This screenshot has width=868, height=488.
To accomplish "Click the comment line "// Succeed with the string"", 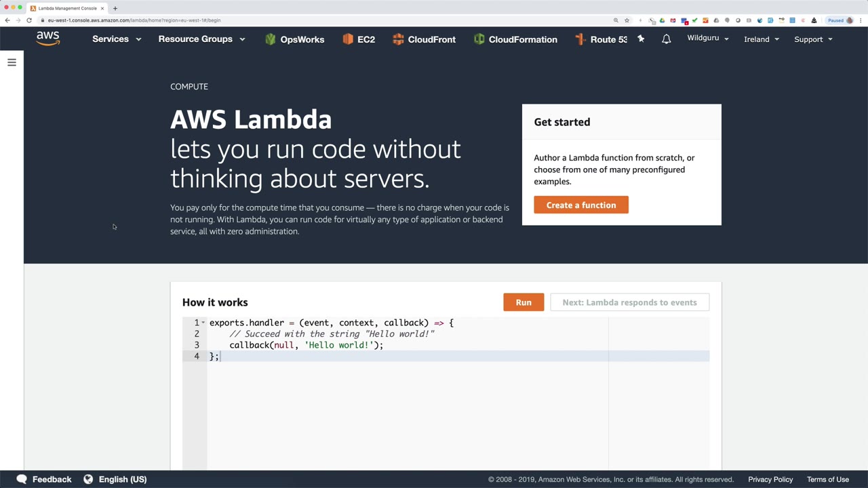I will click(332, 333).
